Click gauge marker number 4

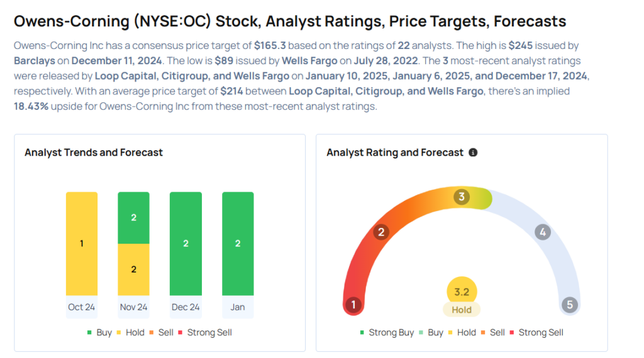[542, 232]
